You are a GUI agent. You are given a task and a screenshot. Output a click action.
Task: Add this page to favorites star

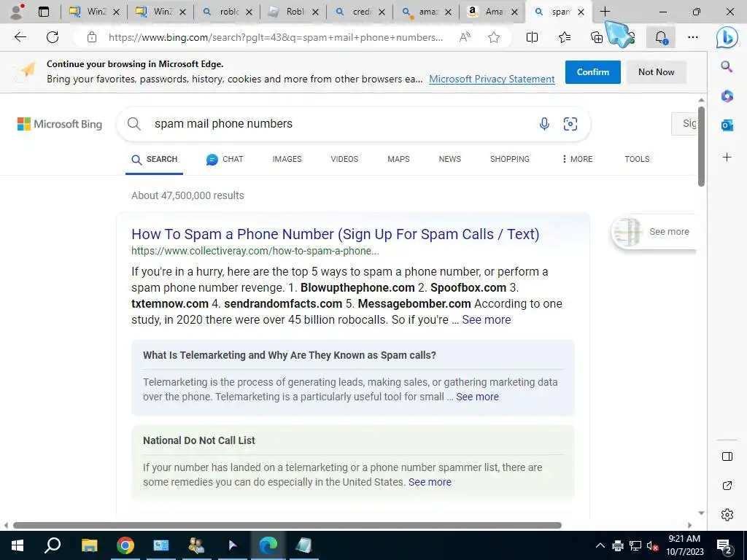click(x=494, y=37)
